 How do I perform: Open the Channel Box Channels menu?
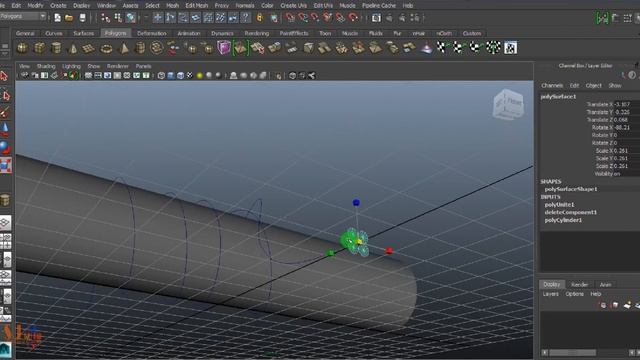(x=552, y=86)
